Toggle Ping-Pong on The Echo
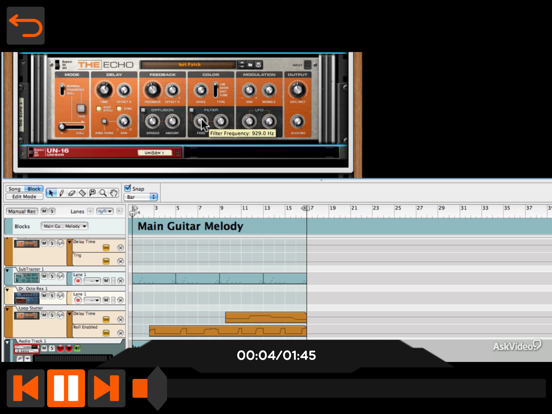This screenshot has height=414, width=552. [104, 121]
